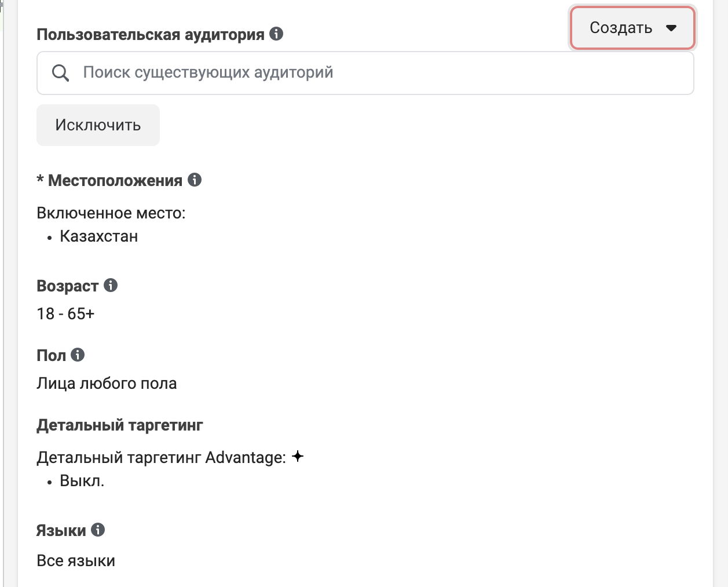Click the Advantage sparkle icon
Image resolution: width=728 pixels, height=587 pixels.
[x=298, y=457]
